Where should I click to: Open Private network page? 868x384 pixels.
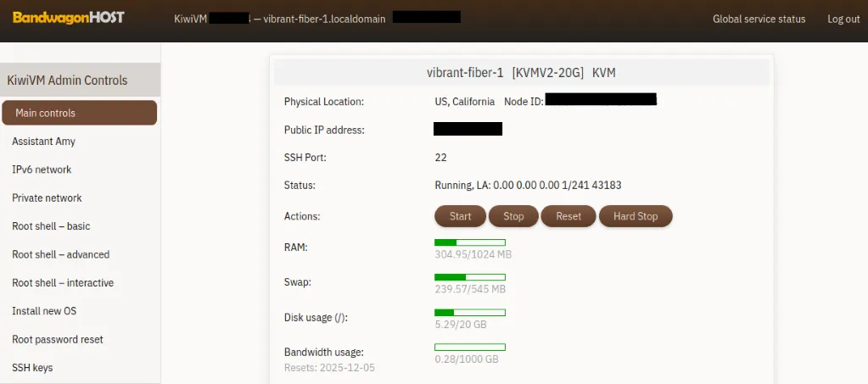[47, 198]
